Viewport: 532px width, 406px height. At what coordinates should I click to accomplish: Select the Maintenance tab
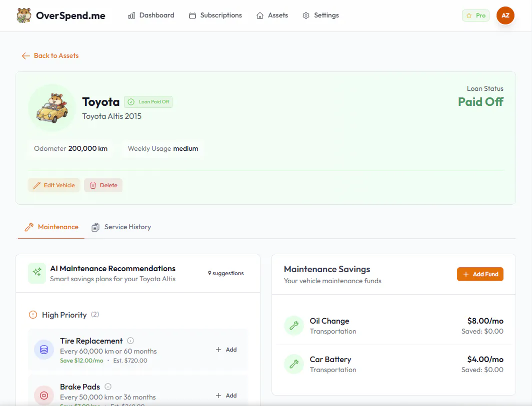tap(51, 227)
